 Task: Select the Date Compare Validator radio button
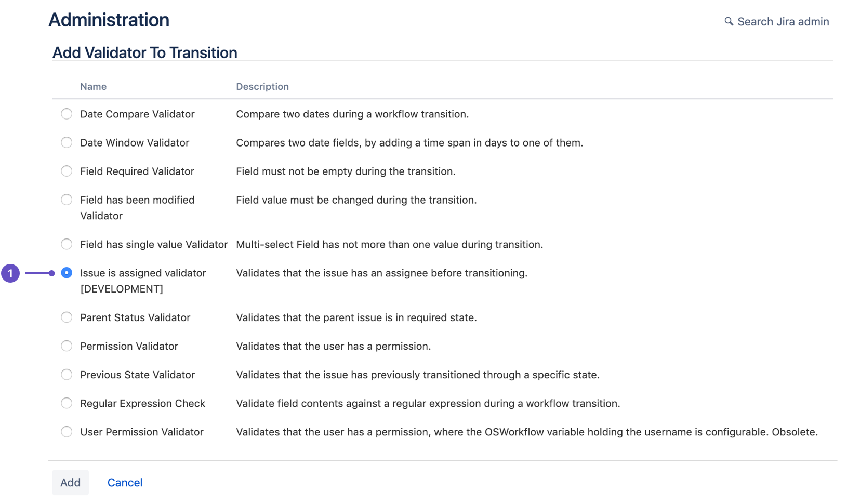[67, 114]
